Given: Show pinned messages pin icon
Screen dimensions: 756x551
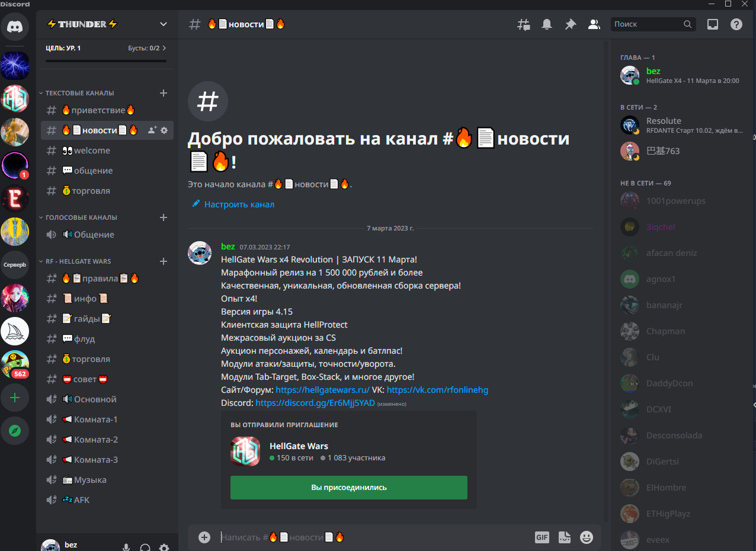Looking at the screenshot, I should (570, 24).
